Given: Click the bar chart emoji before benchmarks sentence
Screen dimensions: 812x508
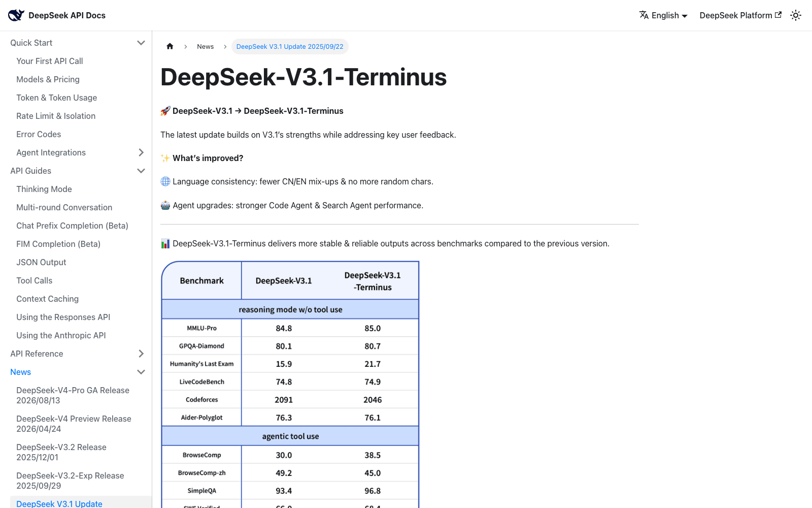Looking at the screenshot, I should point(165,244).
